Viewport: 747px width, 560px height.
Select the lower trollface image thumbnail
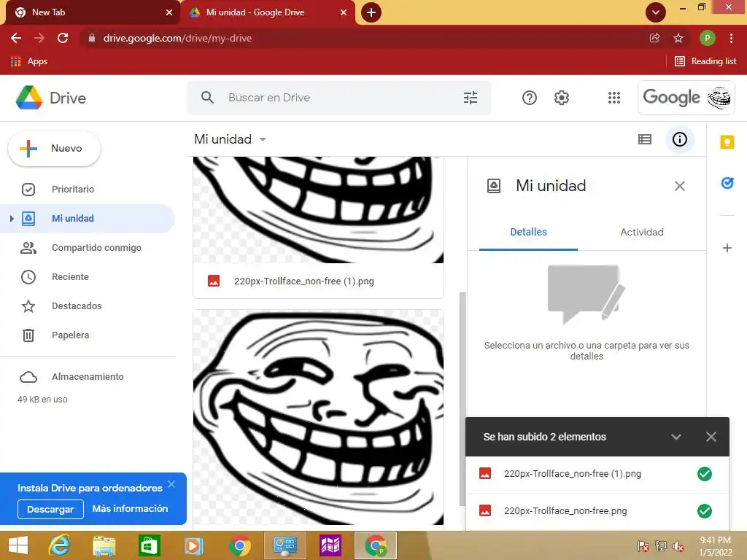(x=318, y=417)
